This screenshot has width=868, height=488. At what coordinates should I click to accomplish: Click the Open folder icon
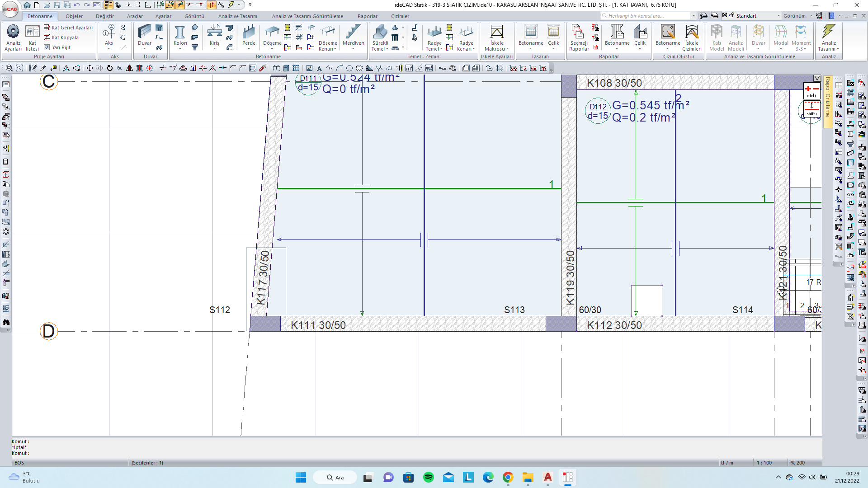point(47,5)
